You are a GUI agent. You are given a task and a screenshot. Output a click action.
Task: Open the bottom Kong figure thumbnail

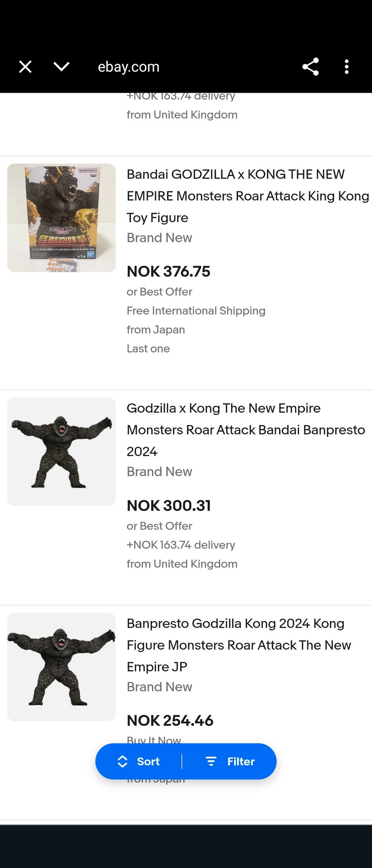[62, 667]
